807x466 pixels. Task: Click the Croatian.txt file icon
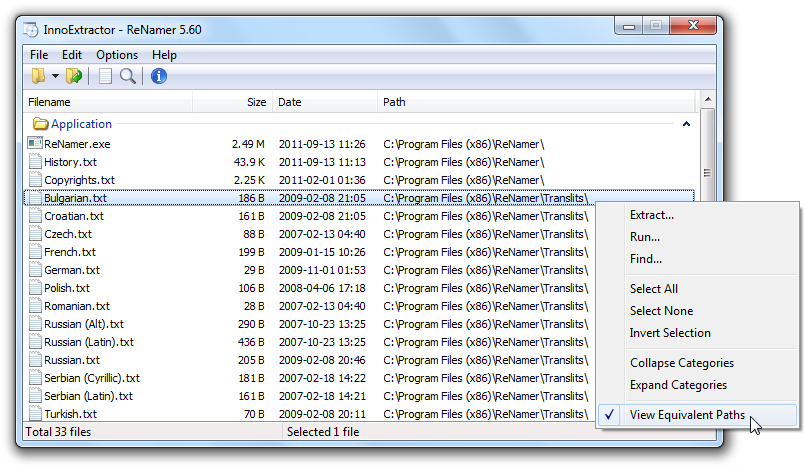point(36,216)
